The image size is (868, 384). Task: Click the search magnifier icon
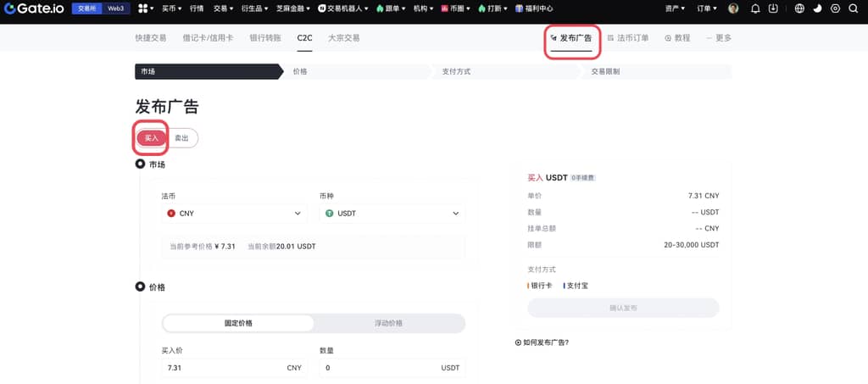[x=853, y=8]
